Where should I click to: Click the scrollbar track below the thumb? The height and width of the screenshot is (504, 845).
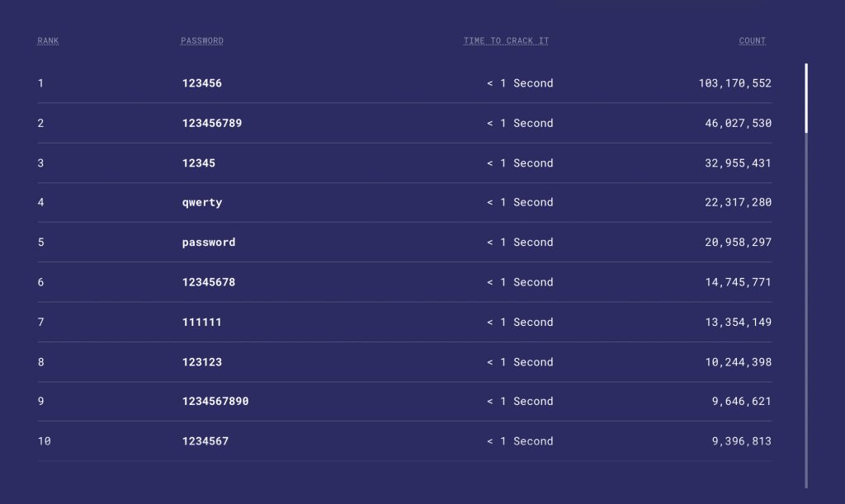[806, 313]
